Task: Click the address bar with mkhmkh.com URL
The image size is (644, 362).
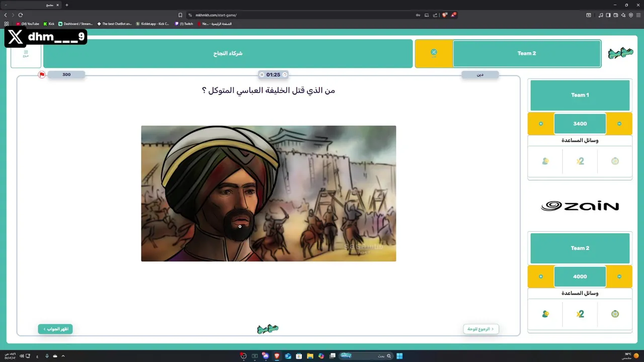Action: pyautogui.click(x=302, y=15)
